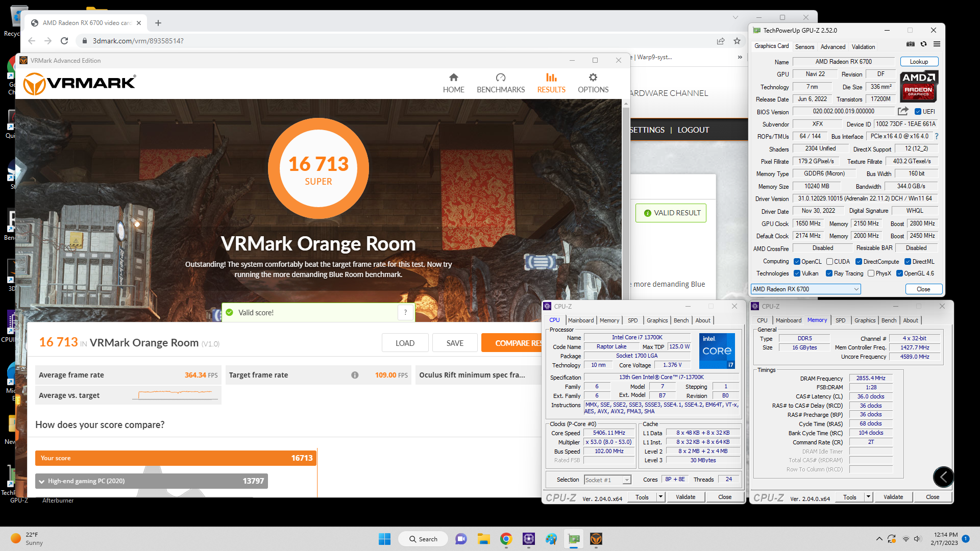Toggle OpenGL 4.6 checkbox
The image size is (980, 551).
click(x=899, y=273)
